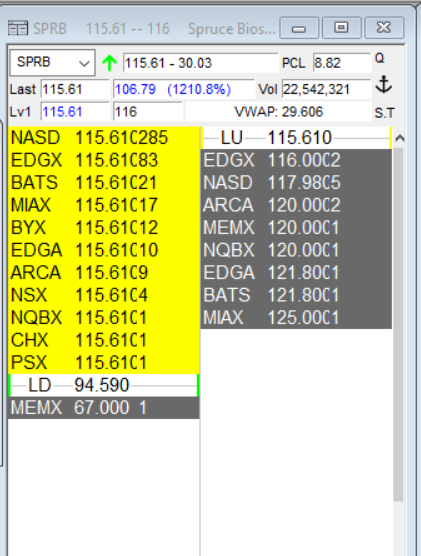The image size is (421, 556).
Task: Close the SPRB Level 2 window
Action: tap(384, 28)
